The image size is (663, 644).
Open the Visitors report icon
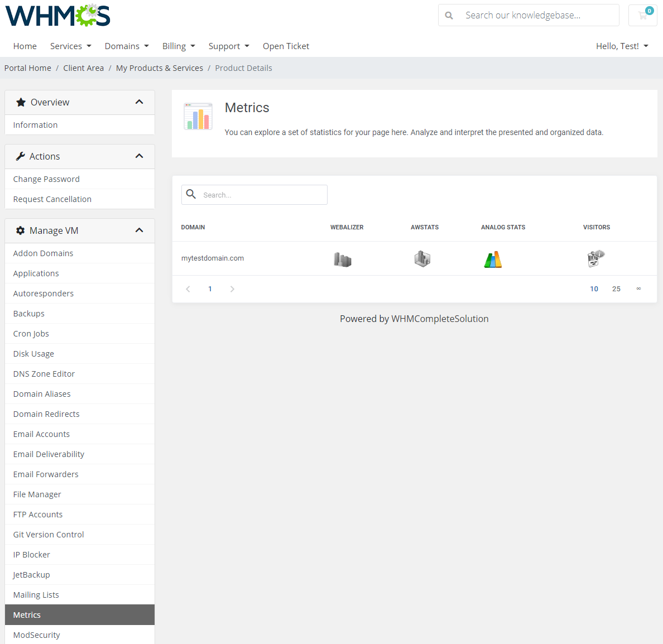pos(595,258)
